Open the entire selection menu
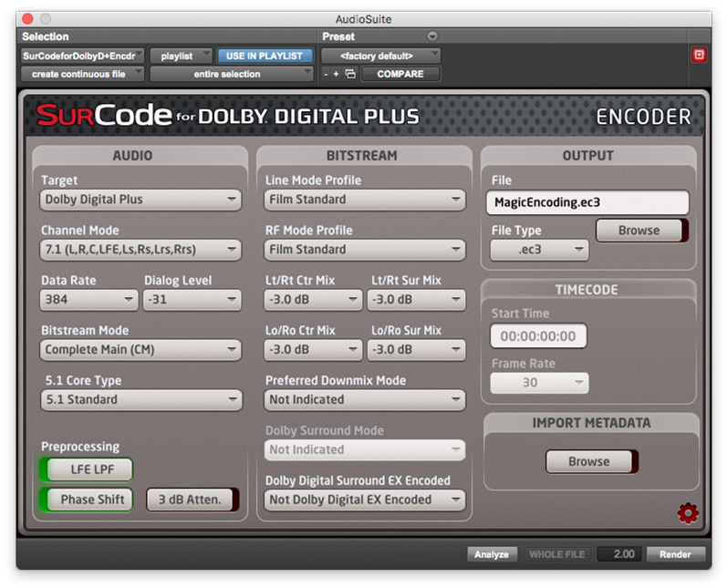 click(x=232, y=74)
